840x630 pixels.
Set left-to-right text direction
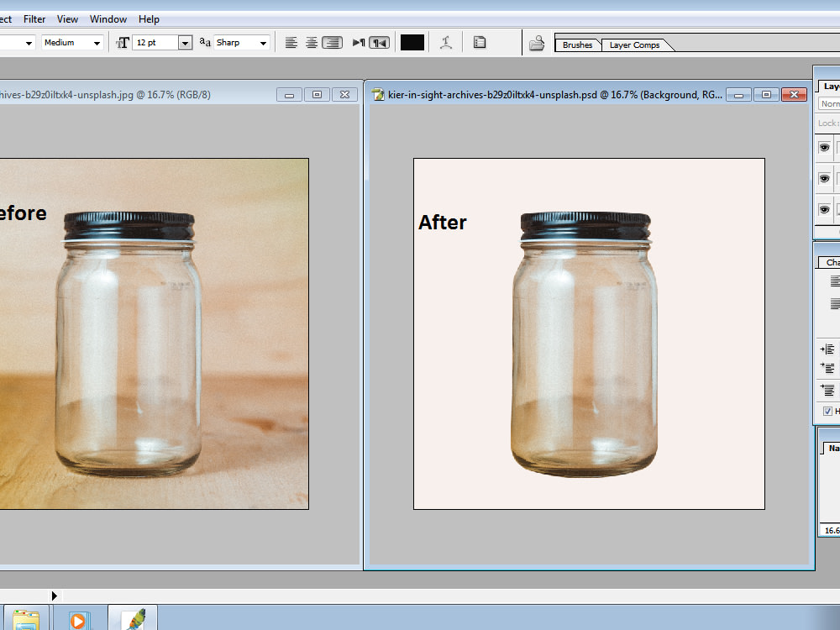[359, 42]
